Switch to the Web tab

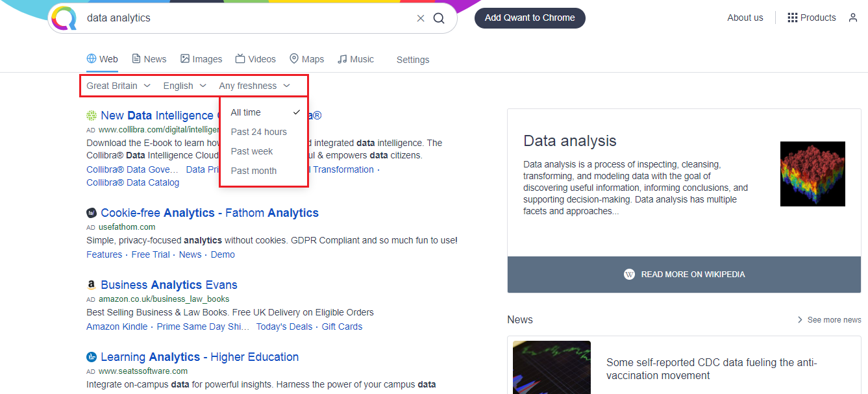point(103,59)
